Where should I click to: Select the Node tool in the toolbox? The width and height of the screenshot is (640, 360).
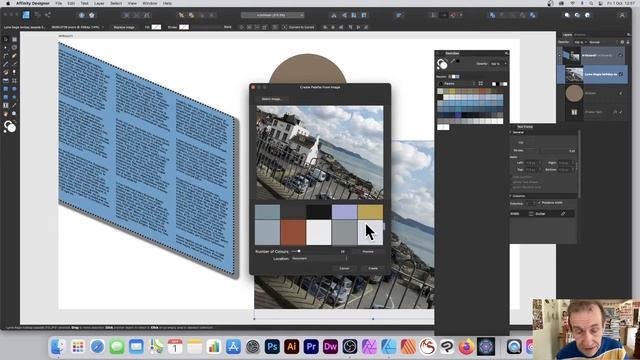click(x=6, y=48)
